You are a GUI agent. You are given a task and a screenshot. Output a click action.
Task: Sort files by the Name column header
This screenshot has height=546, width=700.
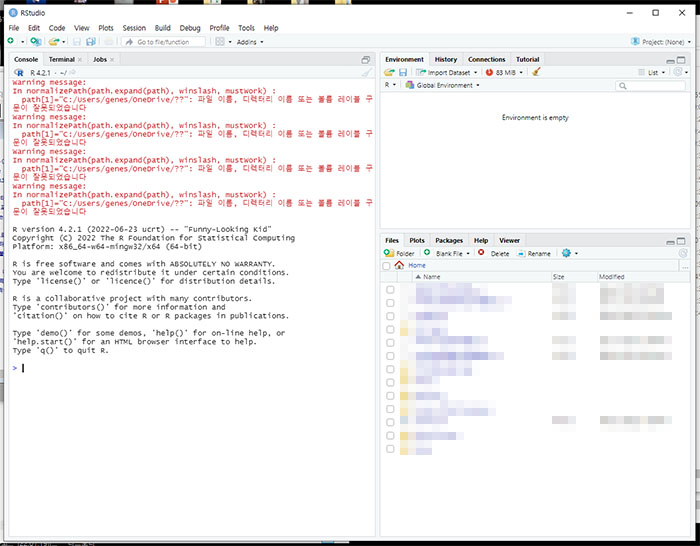pyautogui.click(x=482, y=277)
